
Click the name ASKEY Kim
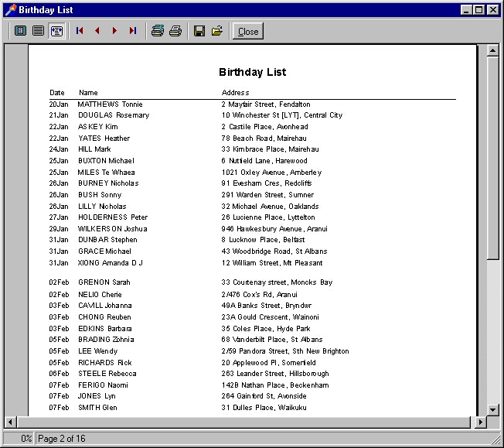98,127
